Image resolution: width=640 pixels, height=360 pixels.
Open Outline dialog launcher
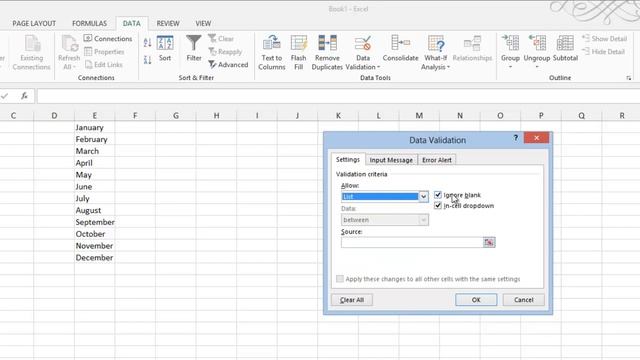point(629,78)
